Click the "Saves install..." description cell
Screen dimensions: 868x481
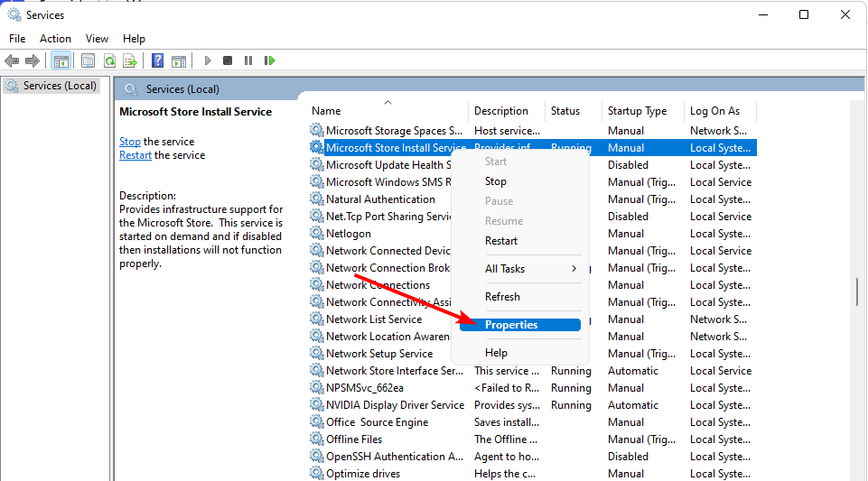click(x=507, y=421)
